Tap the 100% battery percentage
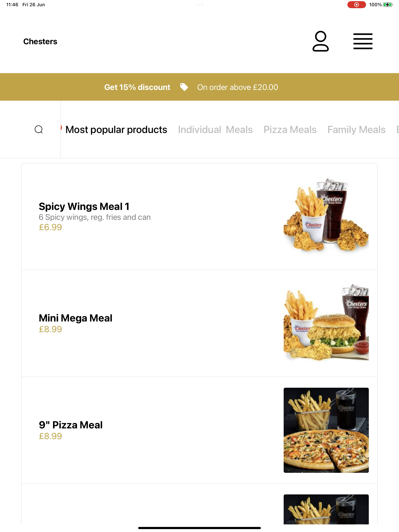Viewport: 399px width, 532px height. tap(375, 4)
